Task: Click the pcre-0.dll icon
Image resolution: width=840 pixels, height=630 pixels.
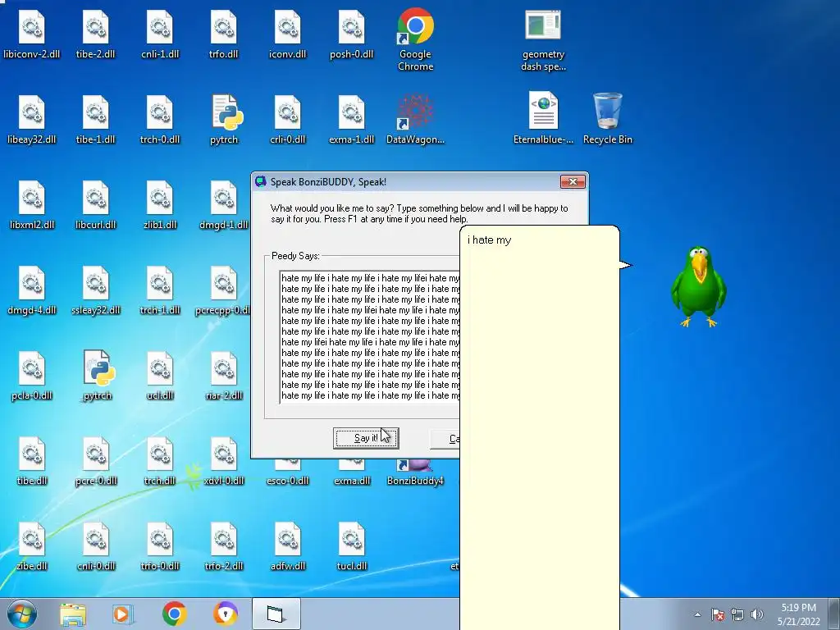Action: [x=95, y=461]
